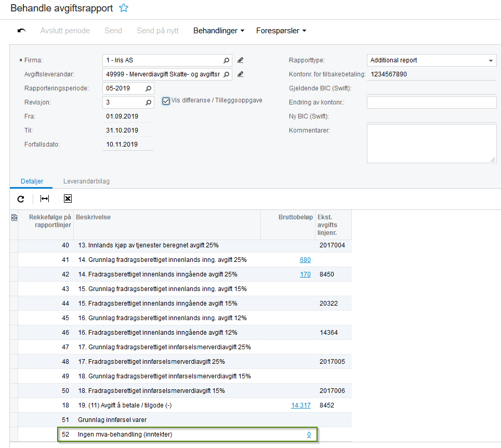501x448 pixels.
Task: Click into the Kommentarer text area
Action: click(x=432, y=144)
